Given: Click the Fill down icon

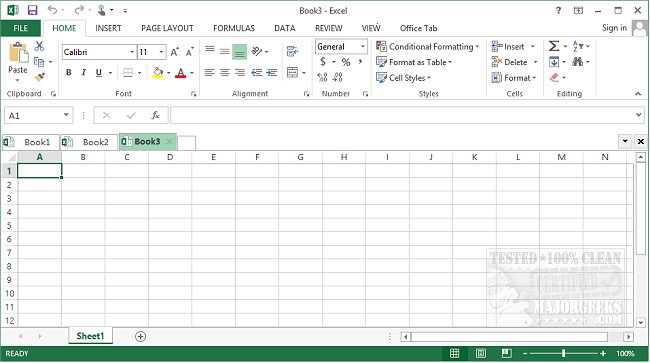Looking at the screenshot, I should pos(554,62).
